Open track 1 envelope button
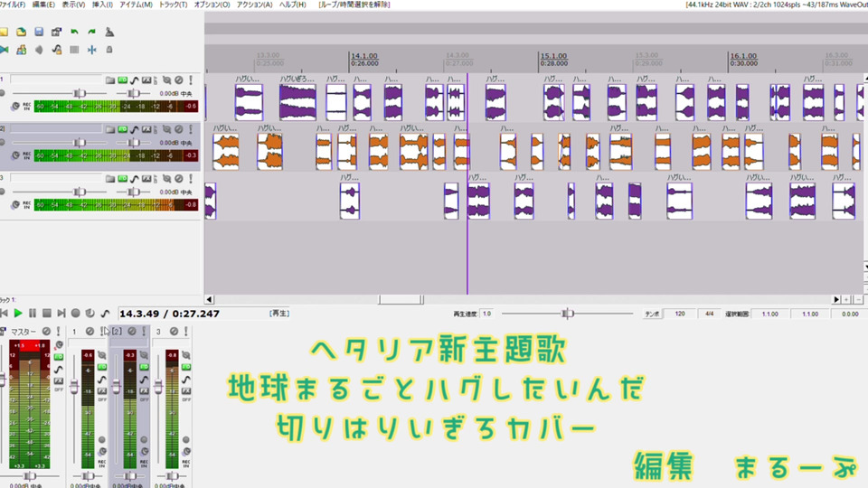The width and height of the screenshot is (868, 488). tap(135, 80)
